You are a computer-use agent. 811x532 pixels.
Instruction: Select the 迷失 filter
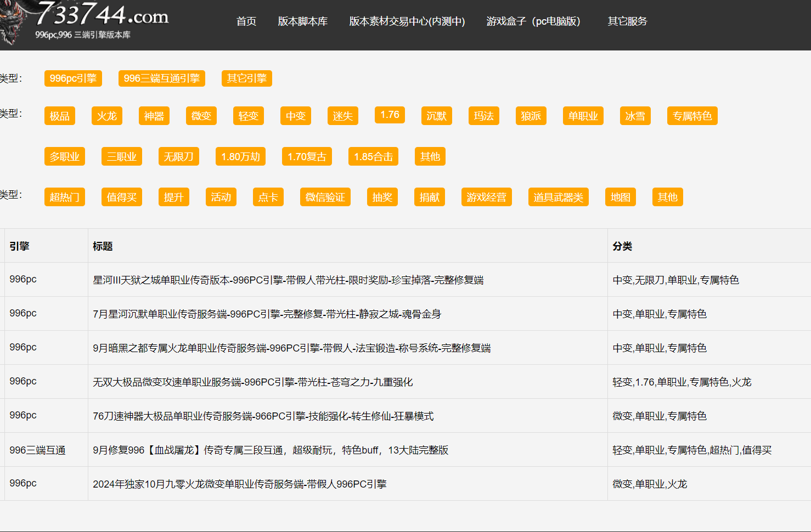[343, 116]
